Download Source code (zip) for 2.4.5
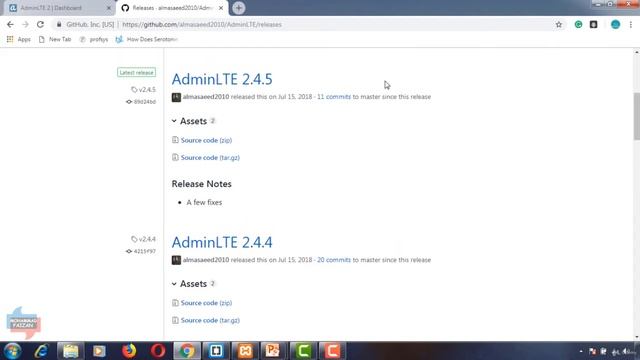 point(206,140)
